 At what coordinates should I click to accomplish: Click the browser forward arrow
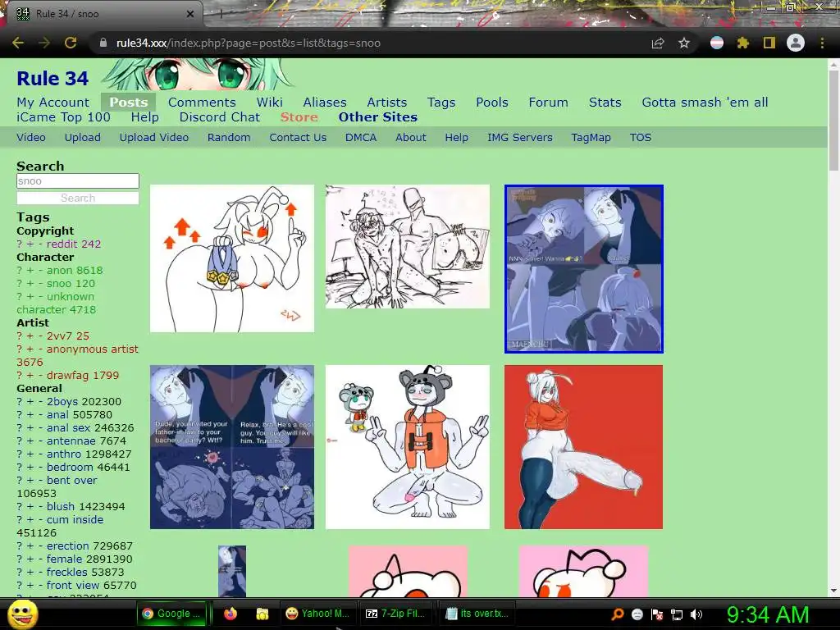(x=44, y=43)
